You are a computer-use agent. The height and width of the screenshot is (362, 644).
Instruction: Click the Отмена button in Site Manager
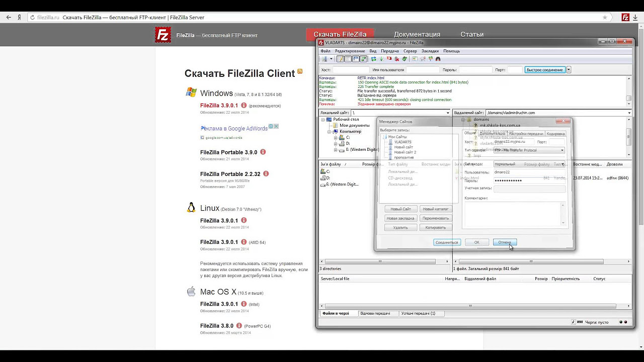point(505,242)
